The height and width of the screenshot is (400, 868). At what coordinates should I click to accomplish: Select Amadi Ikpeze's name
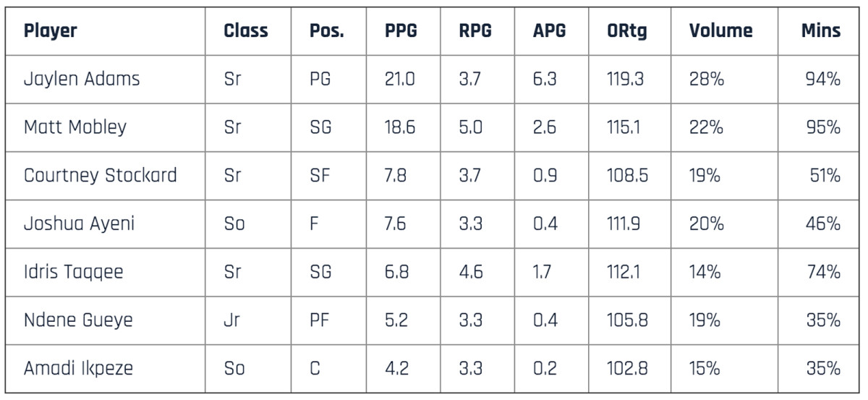click(x=78, y=368)
